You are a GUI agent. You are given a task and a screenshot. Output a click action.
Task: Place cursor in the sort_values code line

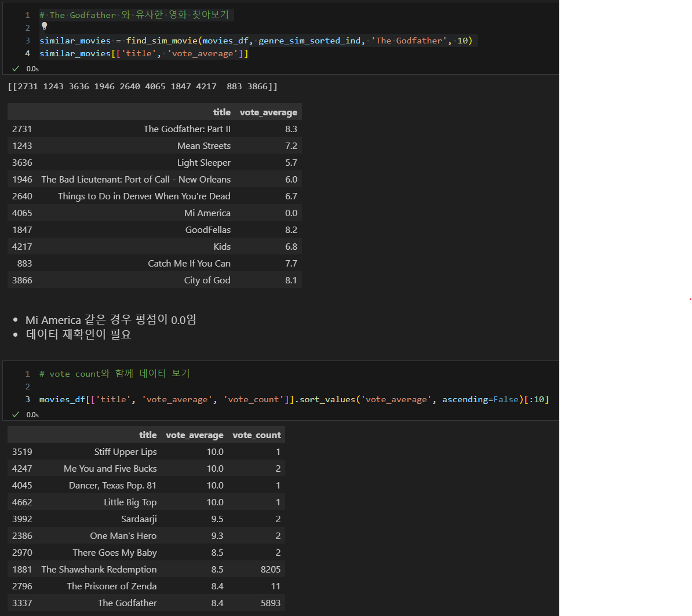pos(294,399)
